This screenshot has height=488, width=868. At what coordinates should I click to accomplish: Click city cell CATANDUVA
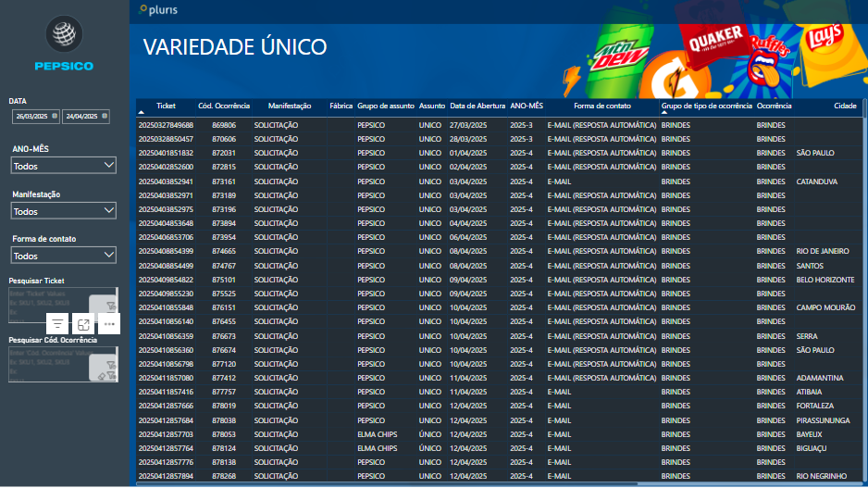[816, 181]
